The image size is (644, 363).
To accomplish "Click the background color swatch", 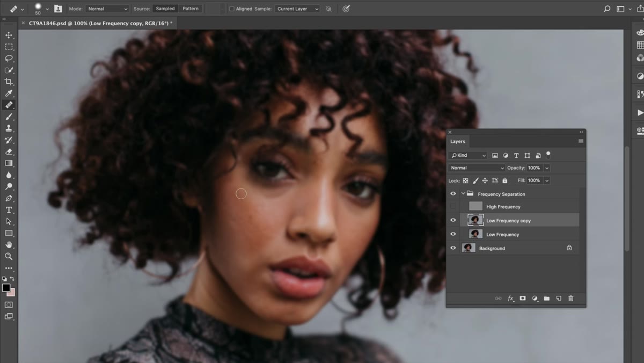I will [x=11, y=293].
